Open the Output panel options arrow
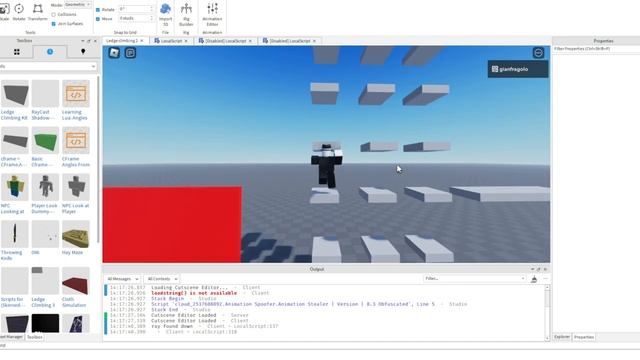The width and height of the screenshot is (640, 360). pyautogui.click(x=532, y=269)
